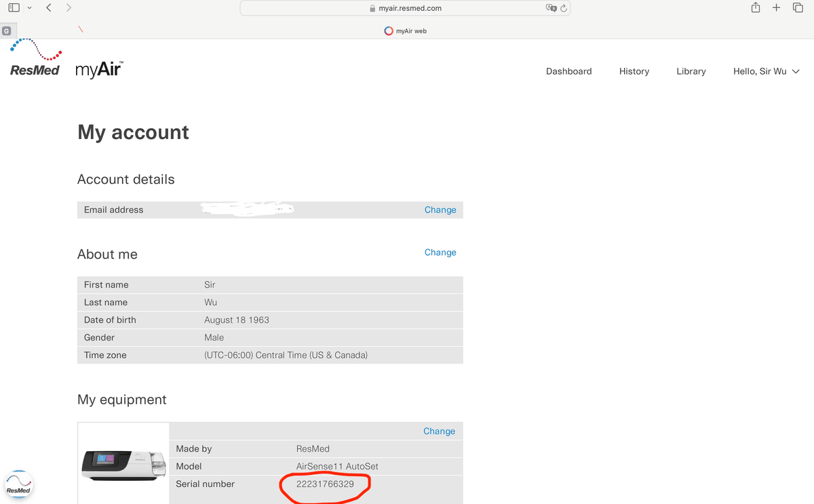Open a new browser tab
Image resolution: width=814 pixels, height=504 pixels.
coord(777,8)
